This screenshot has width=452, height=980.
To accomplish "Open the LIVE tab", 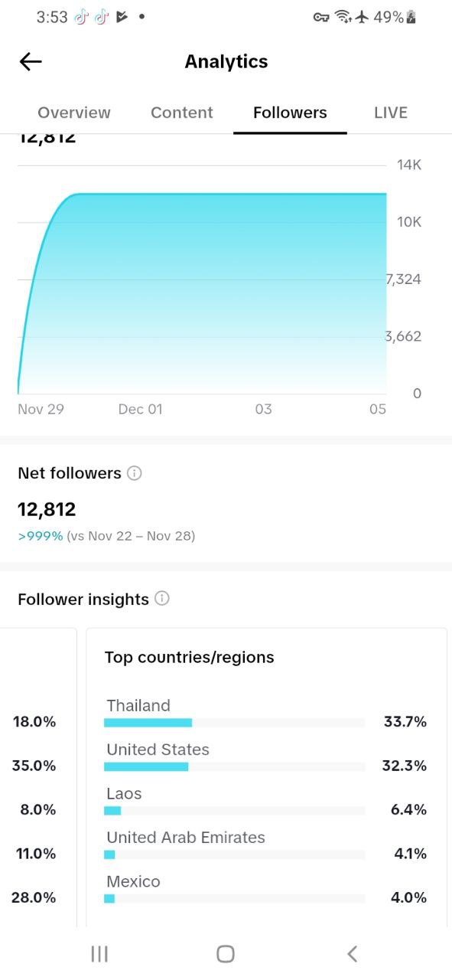I will pyautogui.click(x=391, y=113).
